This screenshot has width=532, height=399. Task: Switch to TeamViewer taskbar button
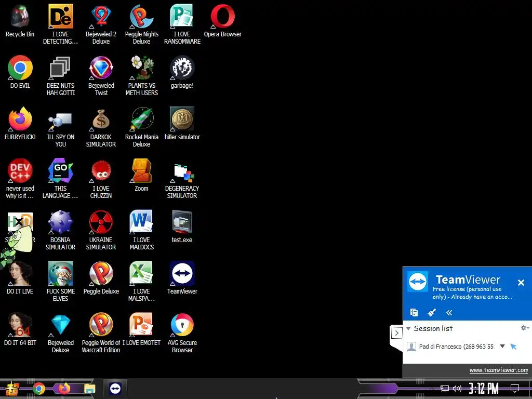pos(115,389)
